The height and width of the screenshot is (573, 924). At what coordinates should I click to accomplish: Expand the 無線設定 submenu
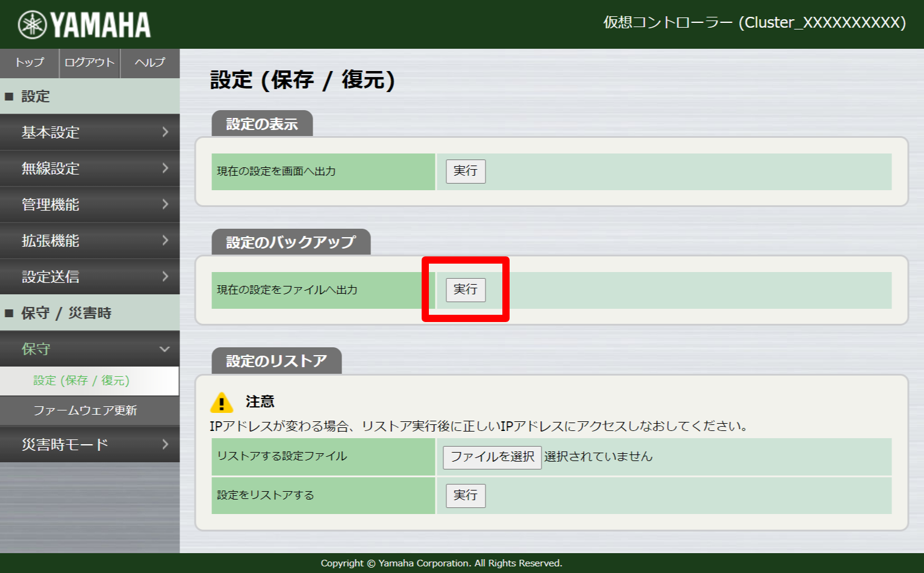[x=89, y=169]
